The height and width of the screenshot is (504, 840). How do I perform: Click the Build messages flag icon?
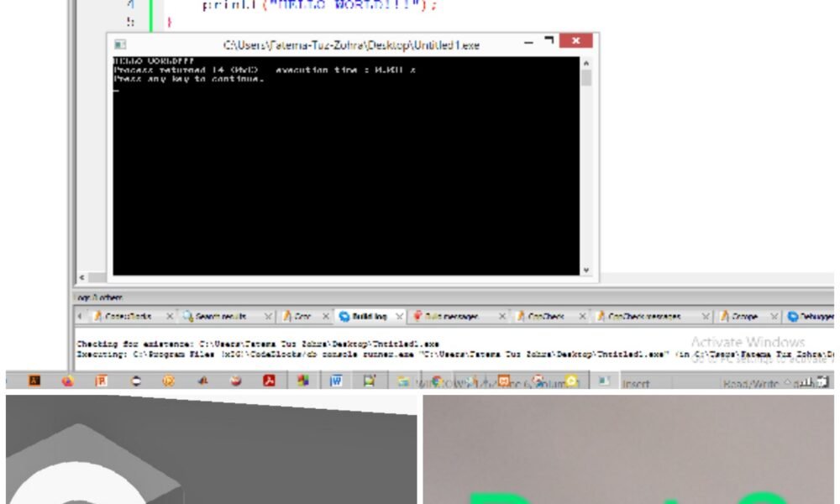[417, 316]
